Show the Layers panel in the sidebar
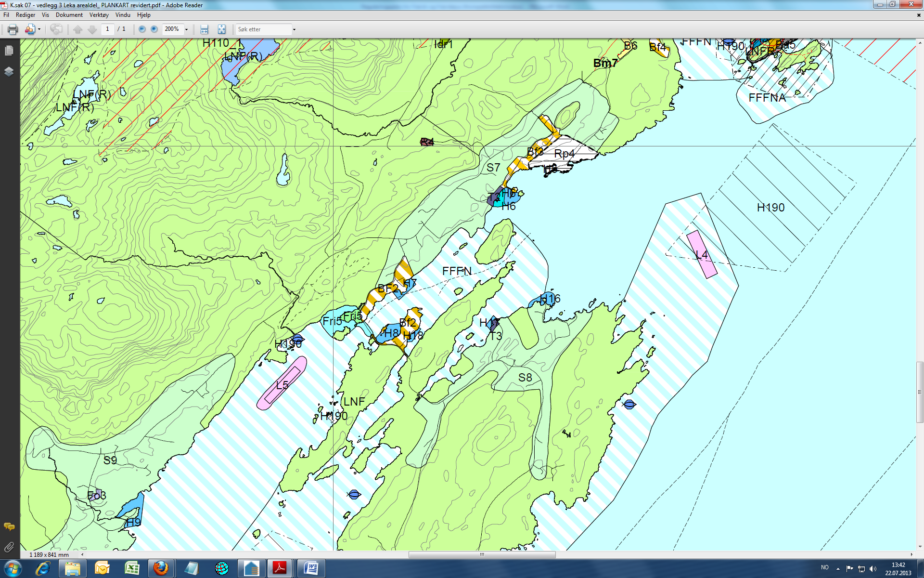The image size is (924, 578). pos(9,72)
